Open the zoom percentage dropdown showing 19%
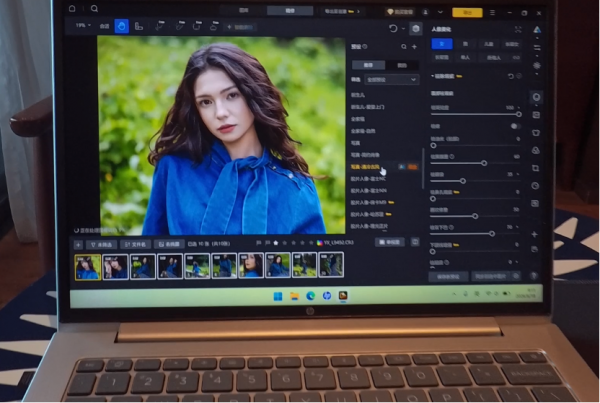The width and height of the screenshot is (600, 403). coord(83,26)
